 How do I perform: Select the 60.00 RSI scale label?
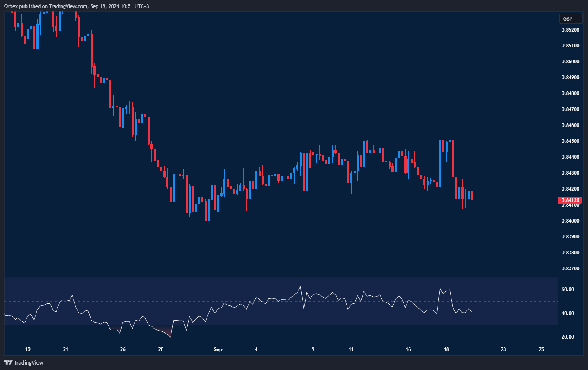pyautogui.click(x=567, y=290)
